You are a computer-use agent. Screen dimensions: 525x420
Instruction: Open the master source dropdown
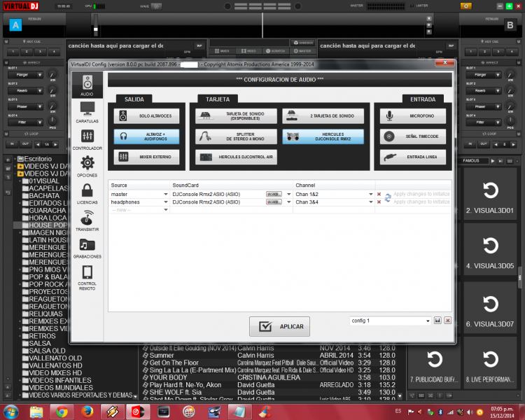(x=166, y=194)
